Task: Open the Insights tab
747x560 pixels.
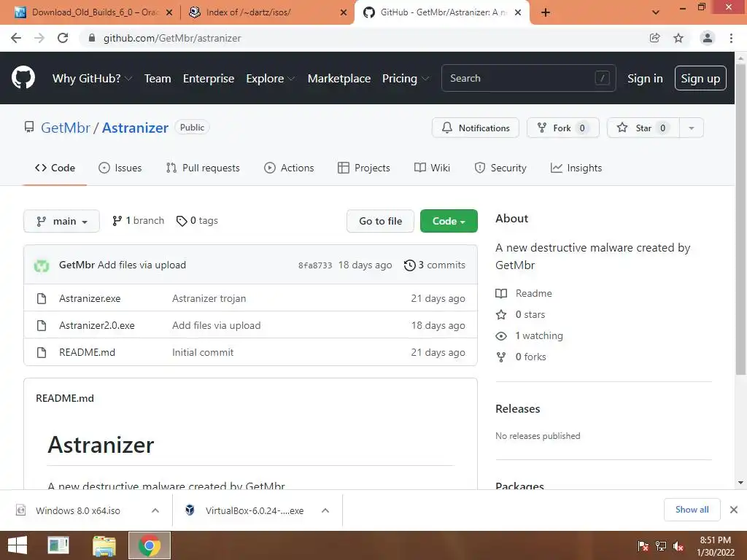Action: (576, 168)
